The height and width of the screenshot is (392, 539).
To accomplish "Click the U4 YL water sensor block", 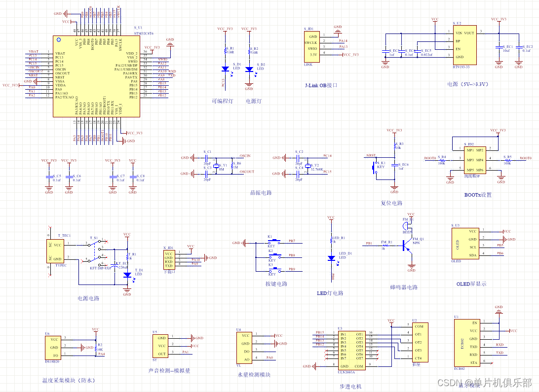I will (x=244, y=348).
